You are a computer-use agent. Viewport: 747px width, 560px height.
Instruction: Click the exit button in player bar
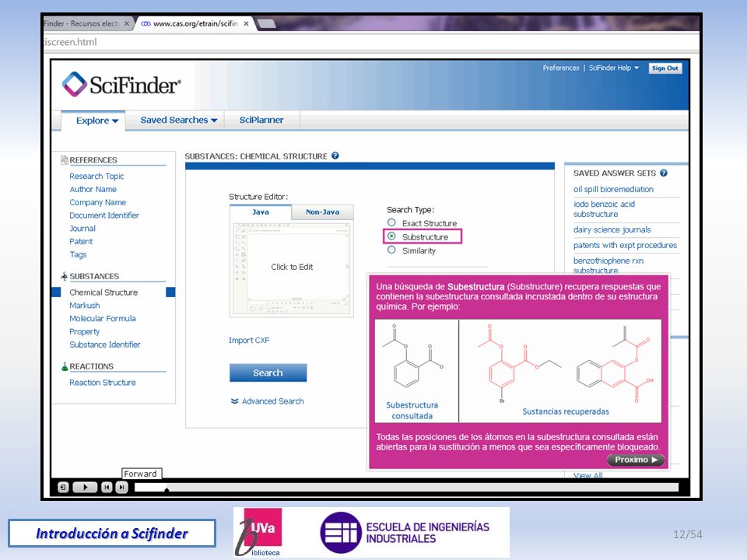point(63,487)
